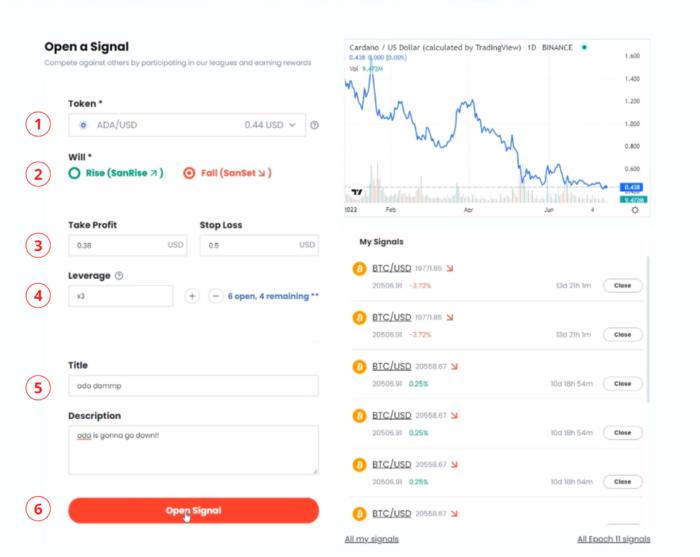Select the Rise (SanRise) radio option

(x=74, y=173)
